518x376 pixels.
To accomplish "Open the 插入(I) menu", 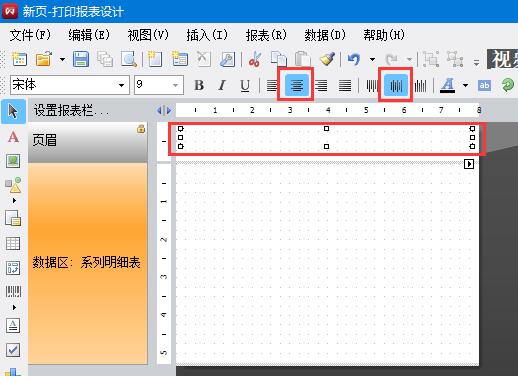I will pyautogui.click(x=207, y=35).
